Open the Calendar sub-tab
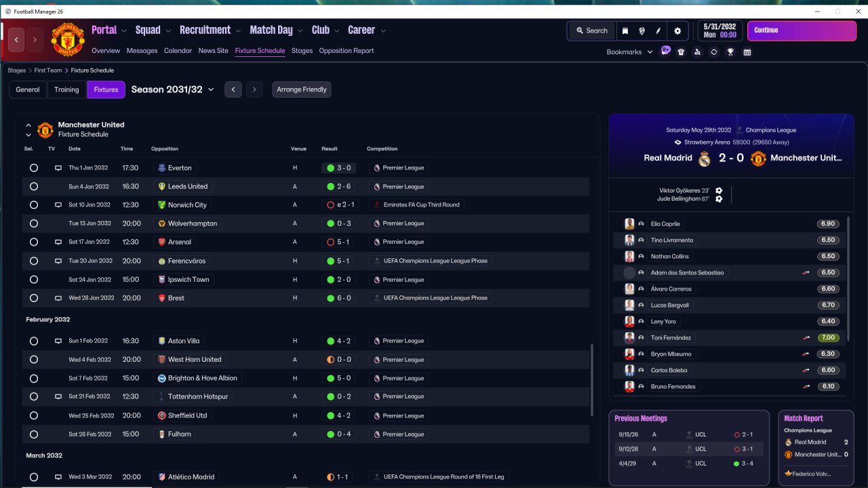The image size is (868, 488). pyautogui.click(x=178, y=51)
